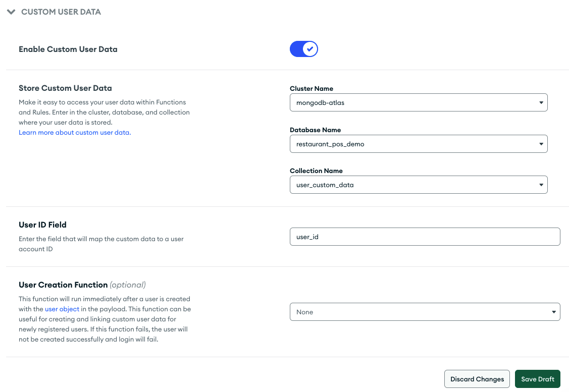Click the Cluster Name label

click(312, 88)
